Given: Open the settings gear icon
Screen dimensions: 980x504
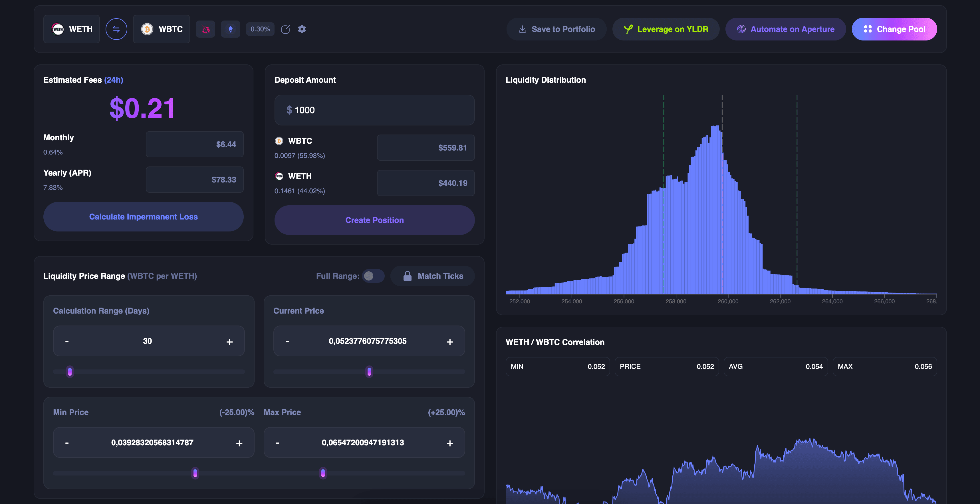Looking at the screenshot, I should [x=302, y=29].
